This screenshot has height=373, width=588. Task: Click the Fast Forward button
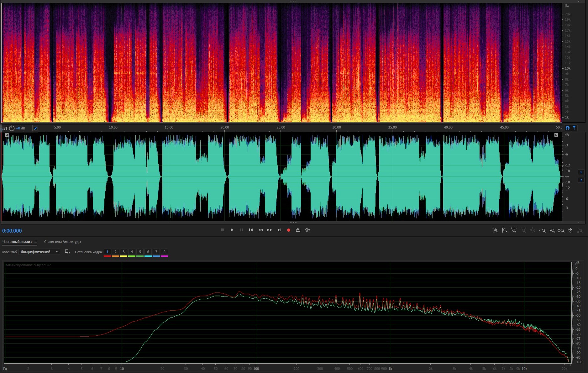click(270, 230)
